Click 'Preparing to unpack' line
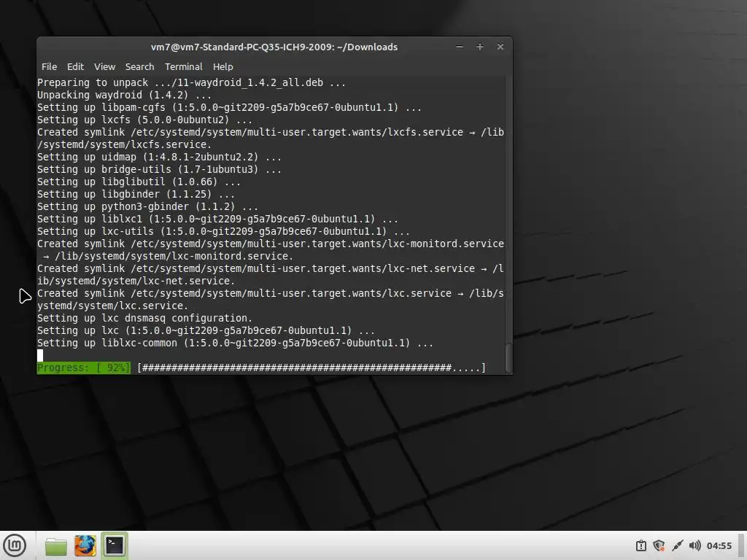Screen dimensions: 747x560 pos(192,82)
